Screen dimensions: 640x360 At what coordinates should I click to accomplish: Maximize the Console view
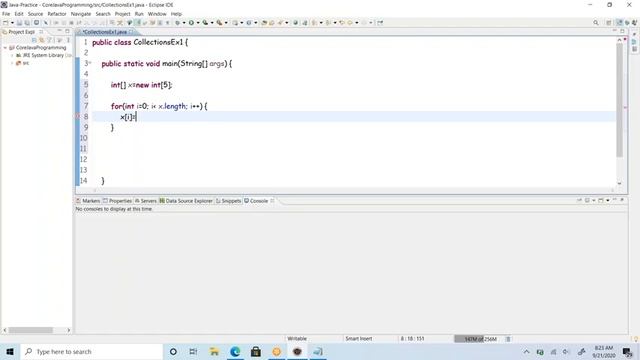(x=622, y=200)
